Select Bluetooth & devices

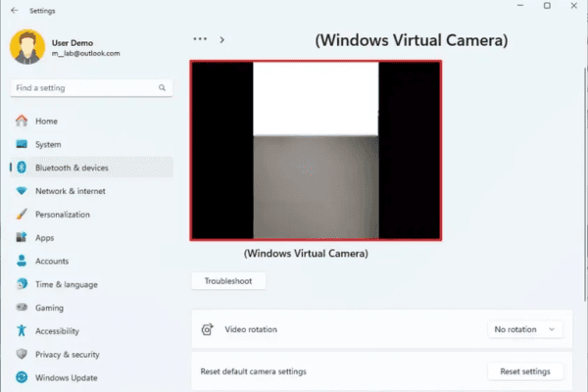tap(91, 168)
